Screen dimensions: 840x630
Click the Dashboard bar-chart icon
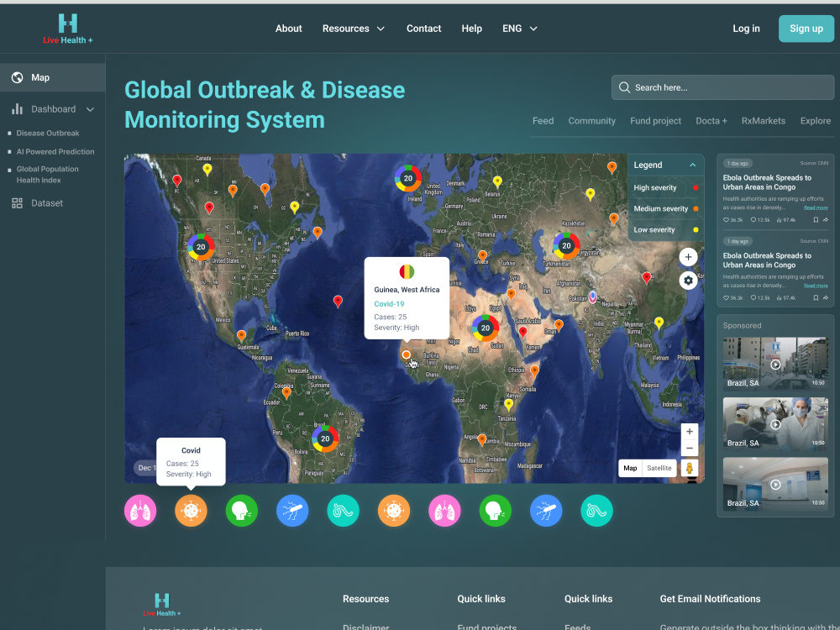pyautogui.click(x=17, y=109)
